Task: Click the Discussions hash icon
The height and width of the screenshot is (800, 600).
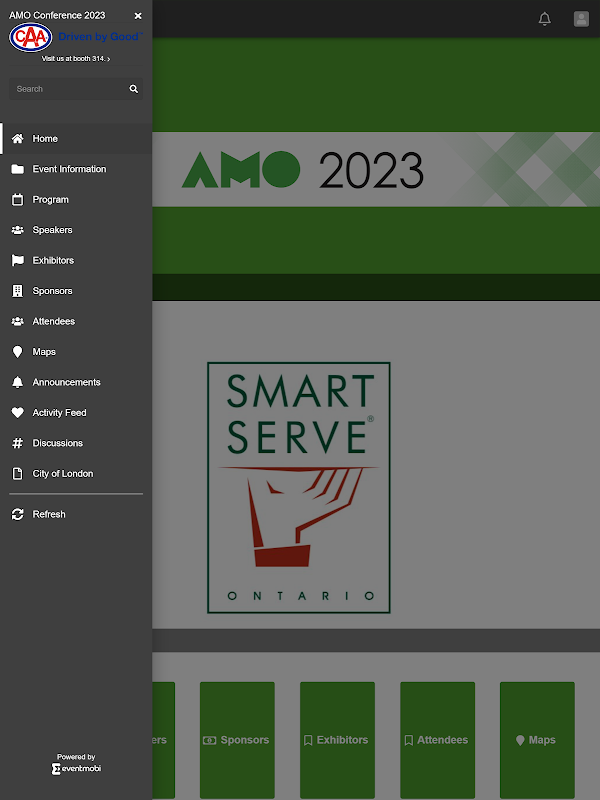Action: [x=17, y=443]
